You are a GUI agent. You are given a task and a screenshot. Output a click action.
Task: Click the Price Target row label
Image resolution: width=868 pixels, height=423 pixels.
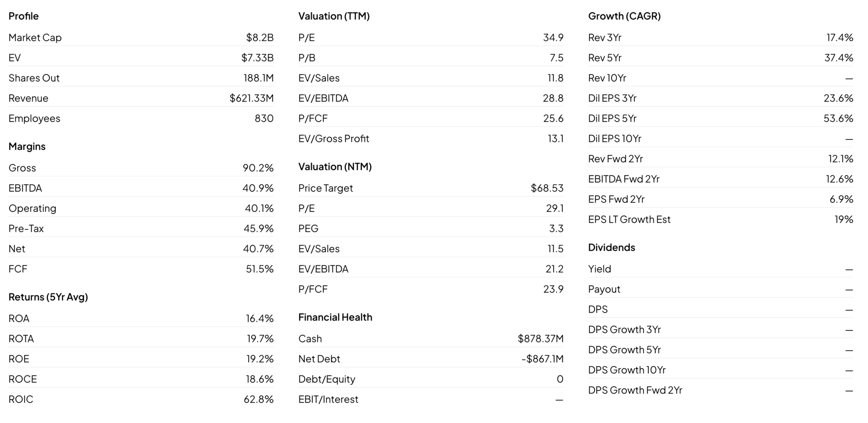coord(325,188)
